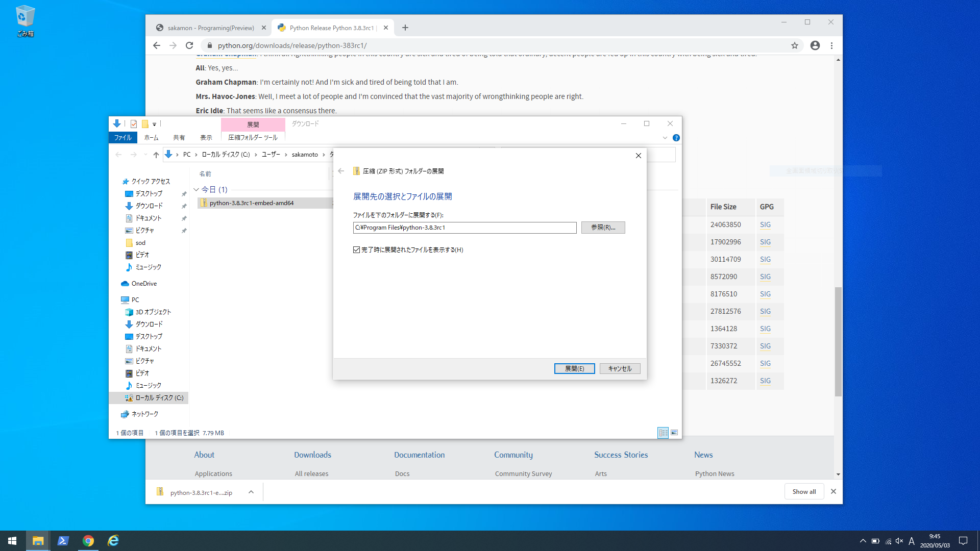Expand the PC breadcrumb arrow in address bar
The width and height of the screenshot is (980, 551).
(196, 155)
